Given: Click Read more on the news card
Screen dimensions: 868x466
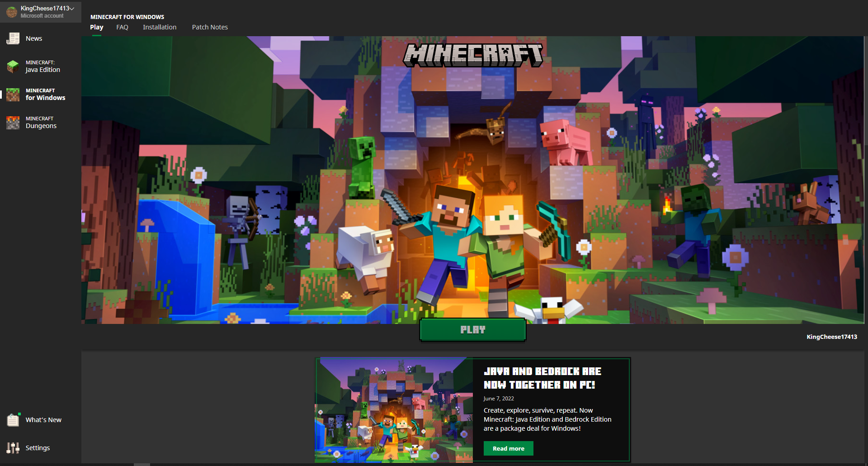Looking at the screenshot, I should 509,448.
